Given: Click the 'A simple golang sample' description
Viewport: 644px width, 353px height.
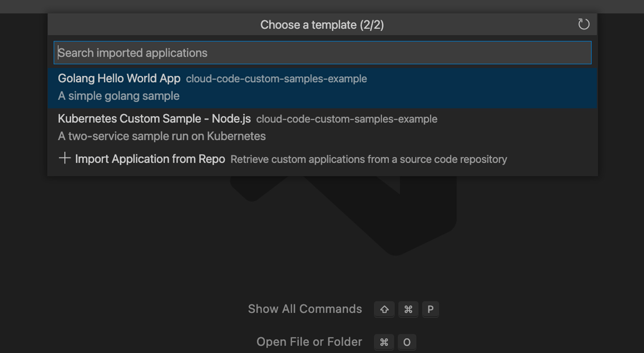Looking at the screenshot, I should pos(118,96).
